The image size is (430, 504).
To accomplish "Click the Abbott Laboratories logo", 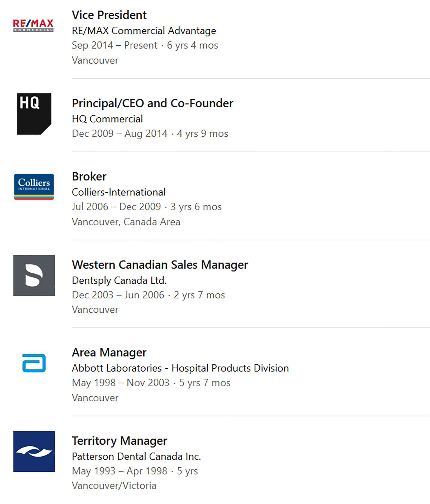I will point(34,363).
